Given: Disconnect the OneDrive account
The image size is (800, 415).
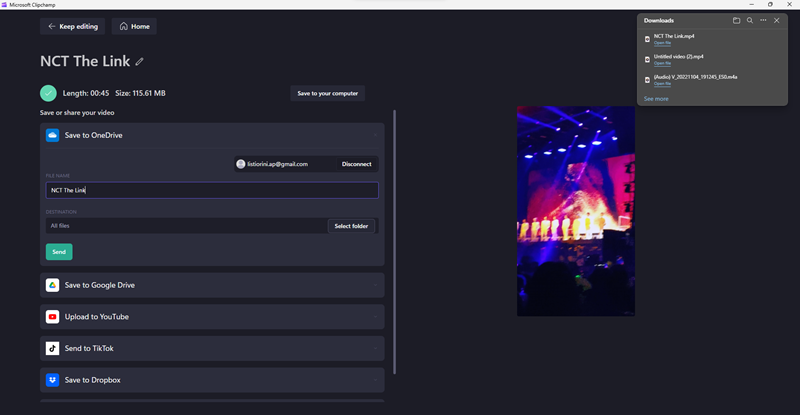Looking at the screenshot, I should 357,164.
